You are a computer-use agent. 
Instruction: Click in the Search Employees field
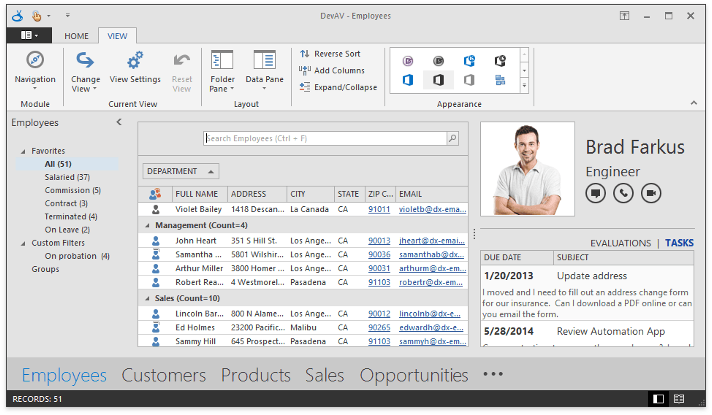coord(325,138)
